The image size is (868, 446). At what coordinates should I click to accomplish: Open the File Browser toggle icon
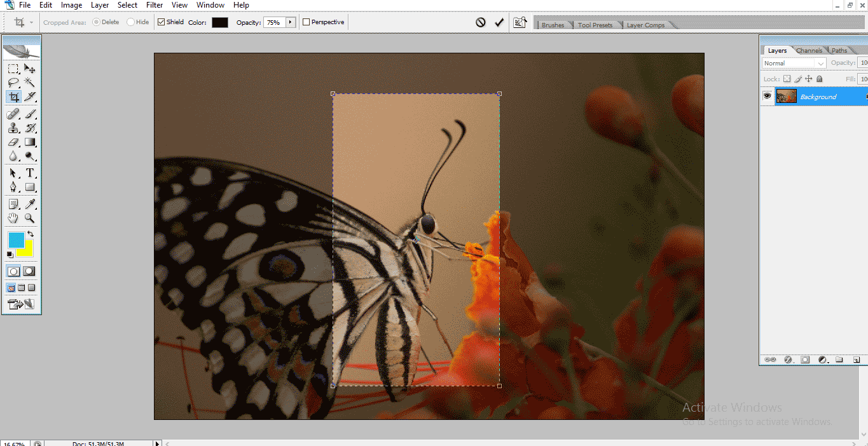520,22
